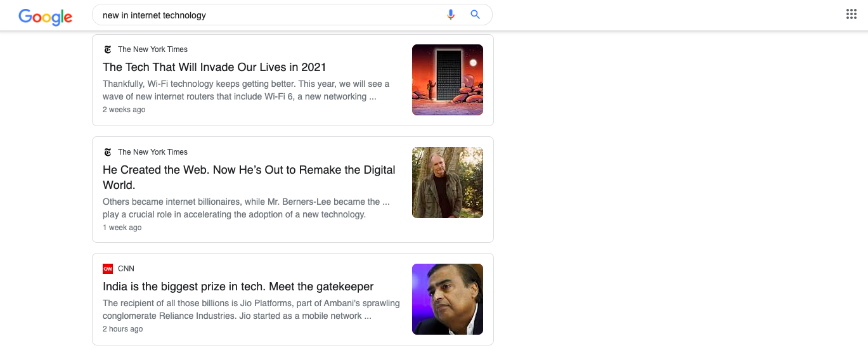Open 'He Created the Web' article headline
This screenshot has width=868, height=348.
[x=249, y=170]
